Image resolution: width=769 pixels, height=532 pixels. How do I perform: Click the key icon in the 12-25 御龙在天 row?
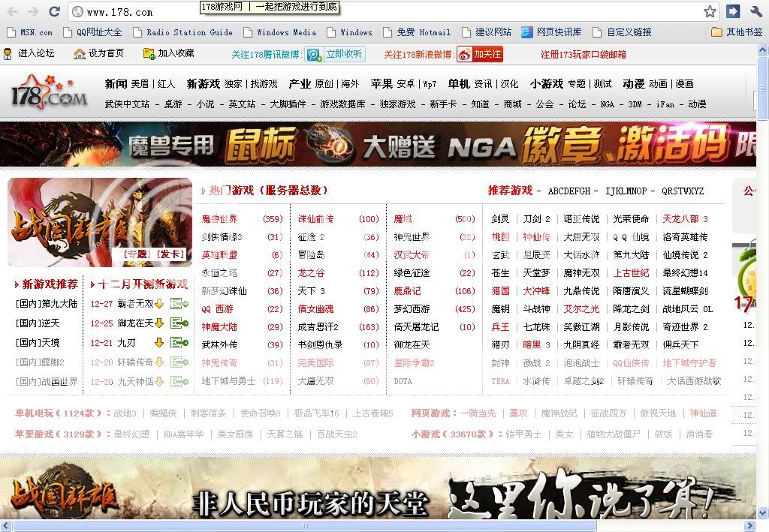click(179, 323)
